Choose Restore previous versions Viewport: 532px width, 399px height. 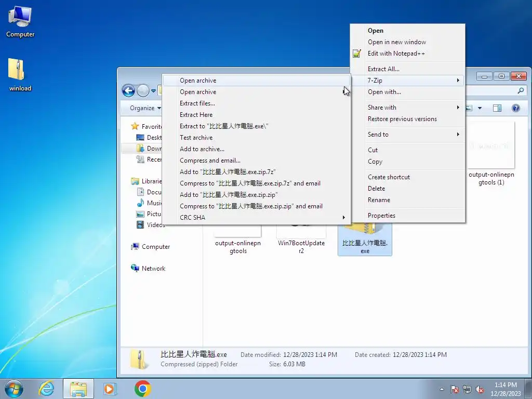pyautogui.click(x=407, y=119)
